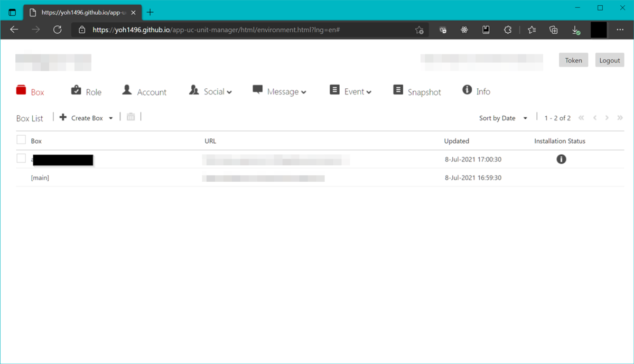Select the Box tab label
This screenshot has height=364, width=634.
coord(38,92)
